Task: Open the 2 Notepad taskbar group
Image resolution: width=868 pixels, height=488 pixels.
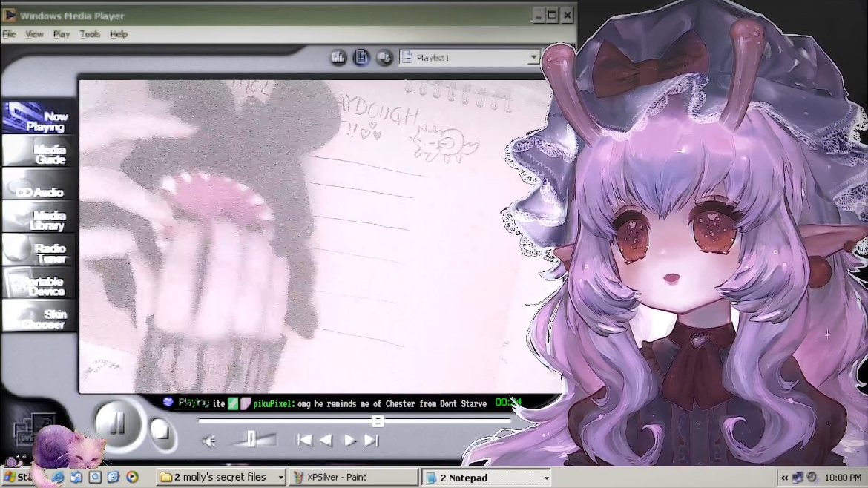Action: pos(487,478)
